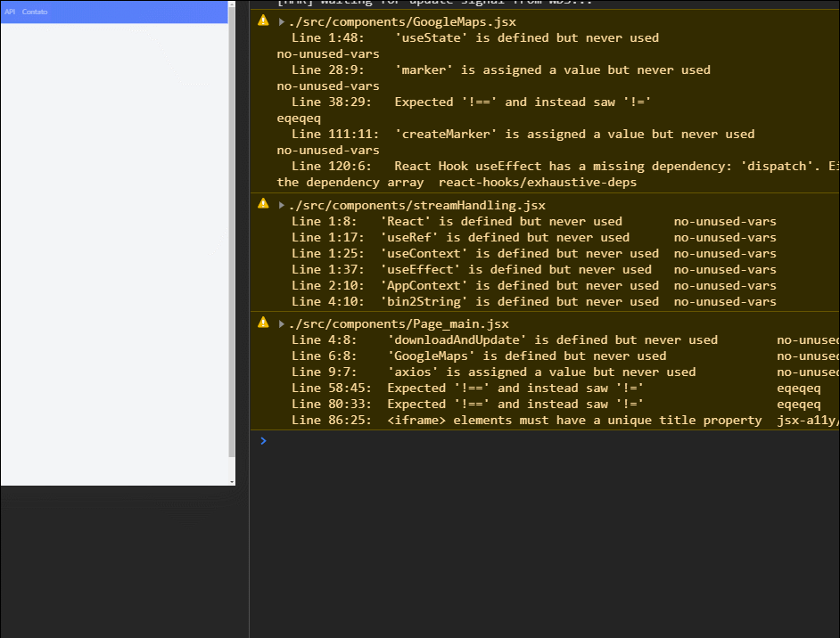The height and width of the screenshot is (638, 840).
Task: Click the warning triangle beside Page_main.jsx
Action: (x=262, y=323)
